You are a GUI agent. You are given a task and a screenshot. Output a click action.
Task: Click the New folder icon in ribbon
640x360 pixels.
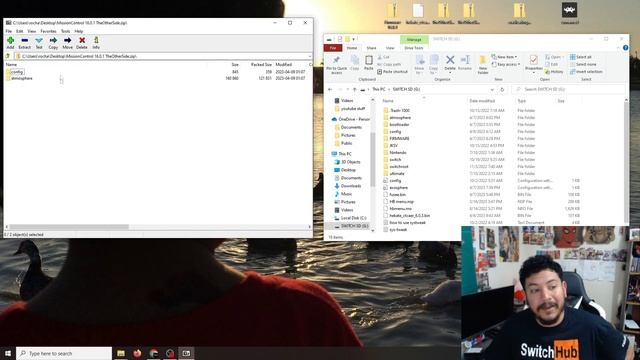[482, 60]
